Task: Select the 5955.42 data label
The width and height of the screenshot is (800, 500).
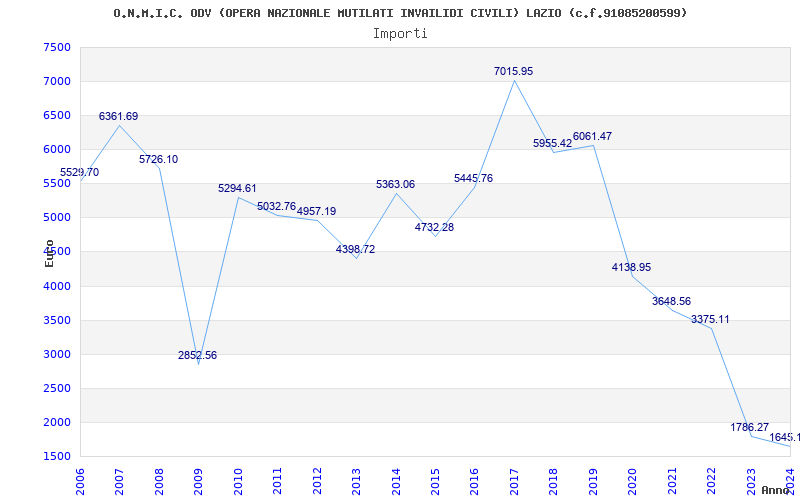Action: pyautogui.click(x=553, y=143)
